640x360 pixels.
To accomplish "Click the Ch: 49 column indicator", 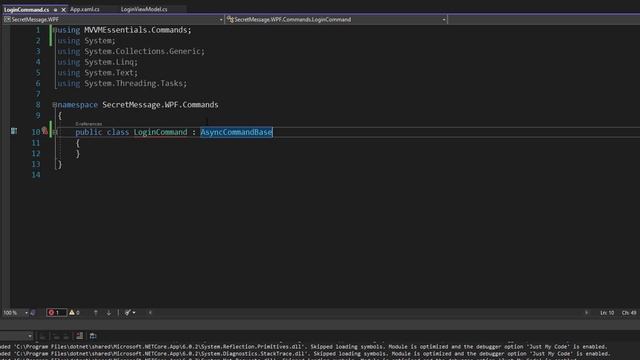I will [629, 313].
